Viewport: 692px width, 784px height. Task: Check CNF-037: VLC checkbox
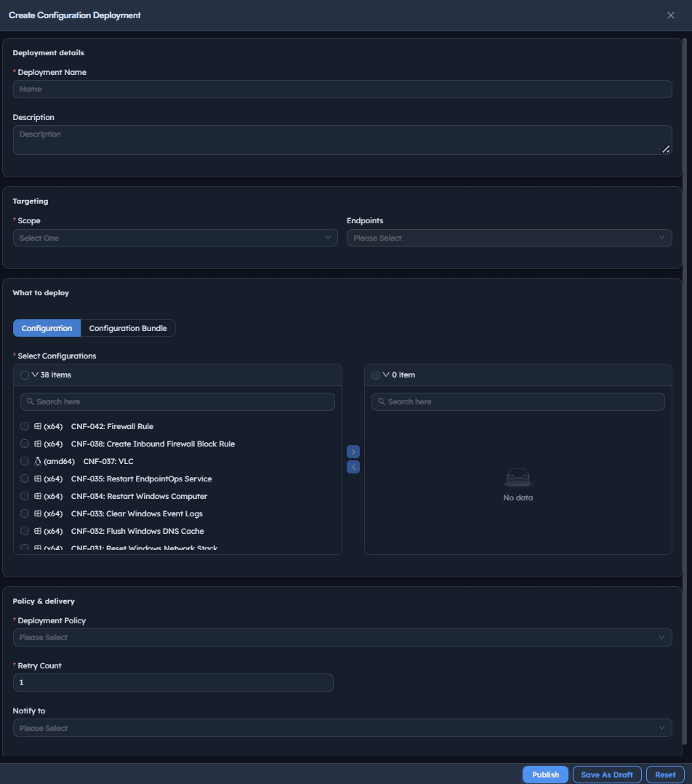(25, 462)
